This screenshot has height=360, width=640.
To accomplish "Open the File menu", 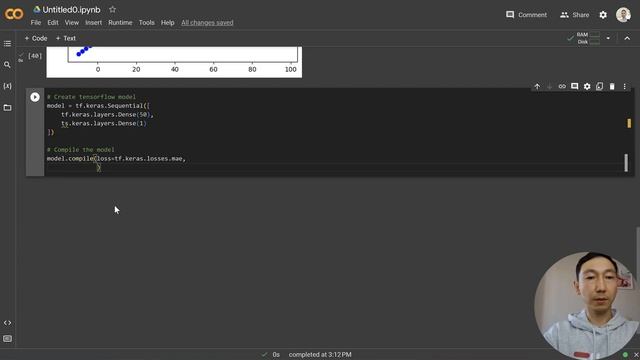I will click(36, 22).
